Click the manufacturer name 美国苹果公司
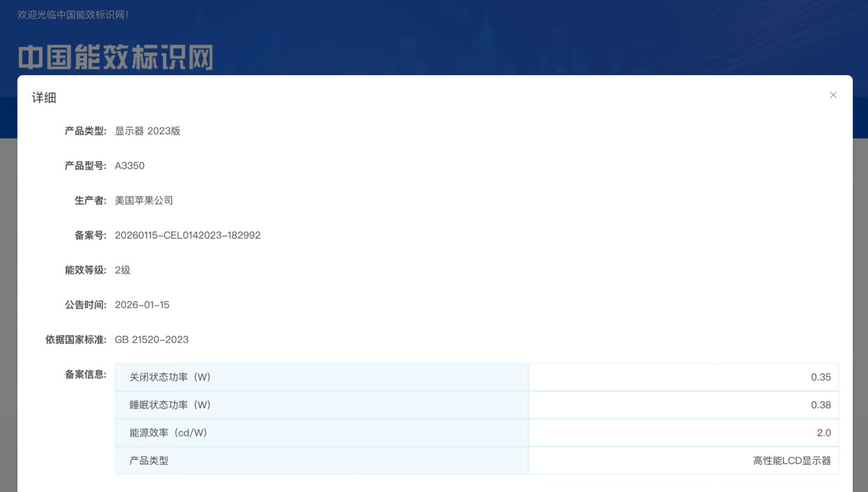 tap(144, 201)
